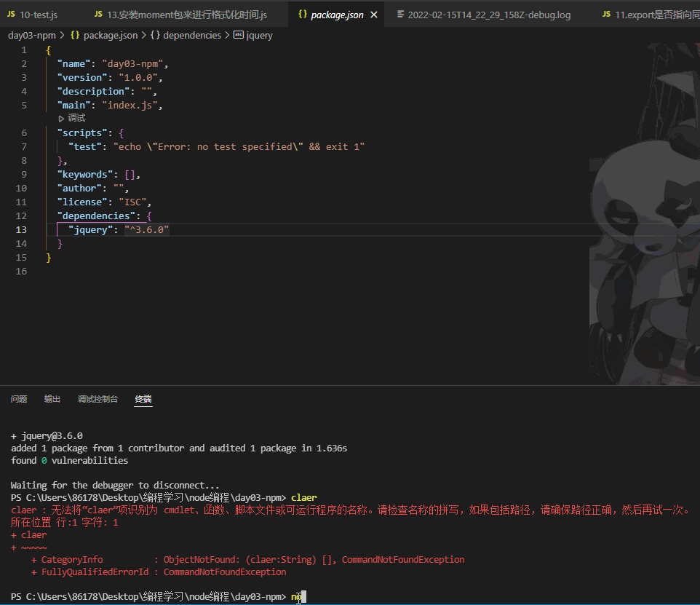Open the 10-test.js editor tab
The width and height of the screenshot is (700, 605).
tap(32, 15)
